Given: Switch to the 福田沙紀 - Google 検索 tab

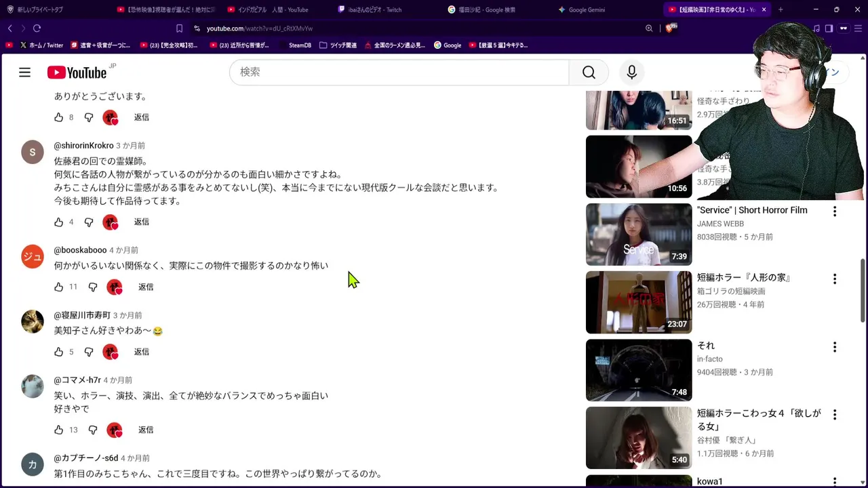Looking at the screenshot, I should click(x=481, y=9).
